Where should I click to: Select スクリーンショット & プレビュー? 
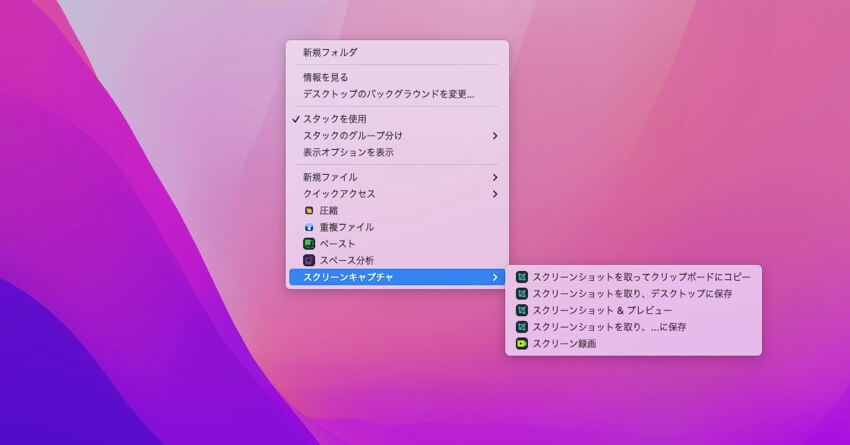coord(633,311)
